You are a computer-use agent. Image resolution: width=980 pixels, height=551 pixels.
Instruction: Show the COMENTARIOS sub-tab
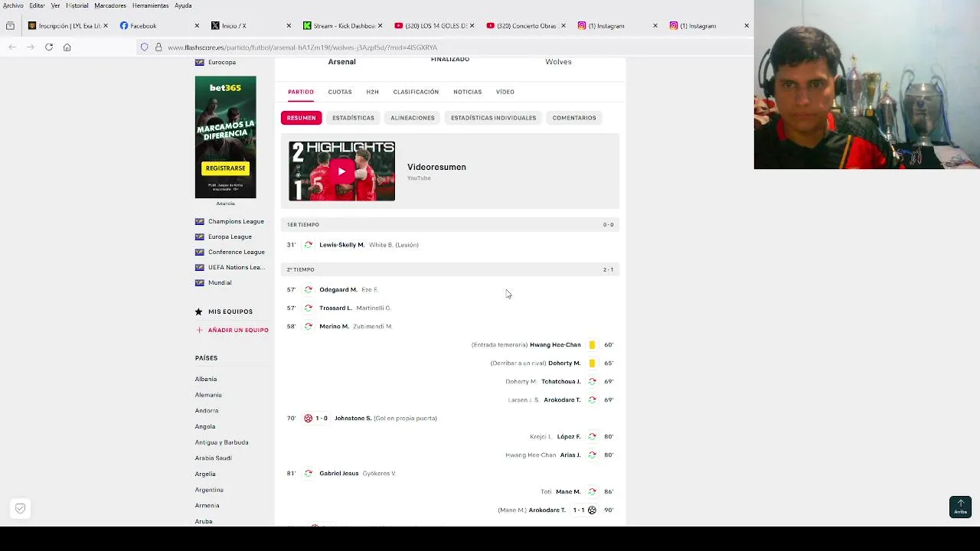pyautogui.click(x=574, y=118)
